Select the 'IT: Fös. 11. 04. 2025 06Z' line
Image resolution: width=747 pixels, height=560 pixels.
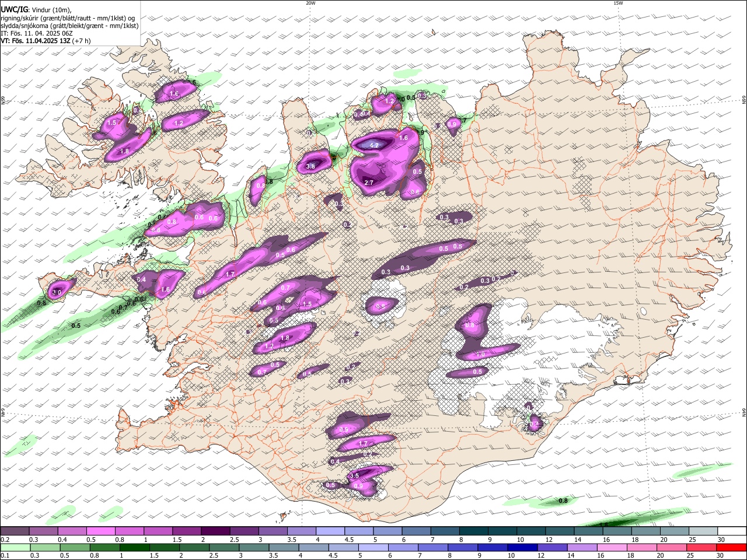coord(37,33)
